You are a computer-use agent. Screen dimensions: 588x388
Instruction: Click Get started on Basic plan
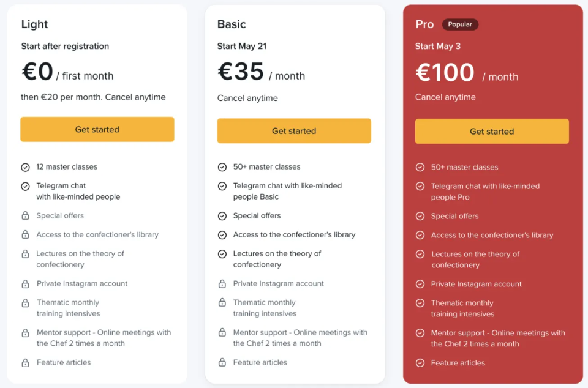[x=294, y=131]
